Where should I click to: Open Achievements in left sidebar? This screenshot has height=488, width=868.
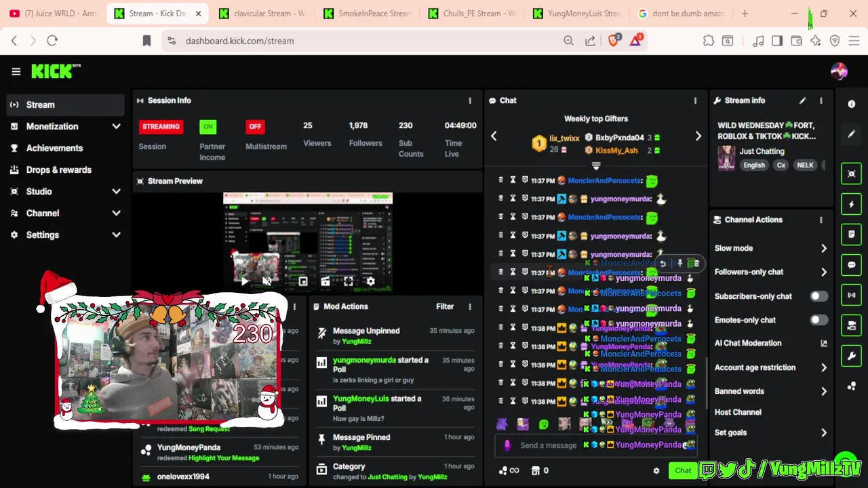click(x=66, y=148)
